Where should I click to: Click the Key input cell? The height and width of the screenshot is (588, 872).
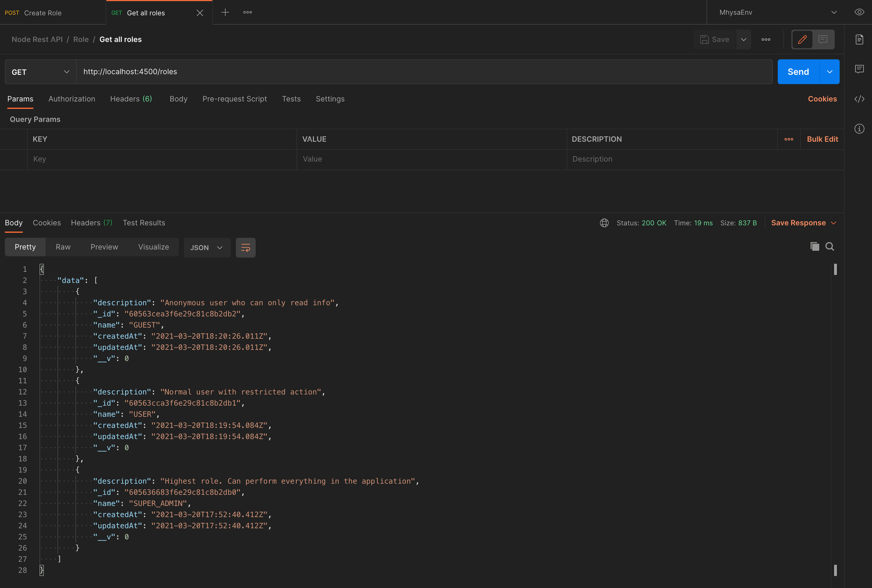[x=162, y=159]
